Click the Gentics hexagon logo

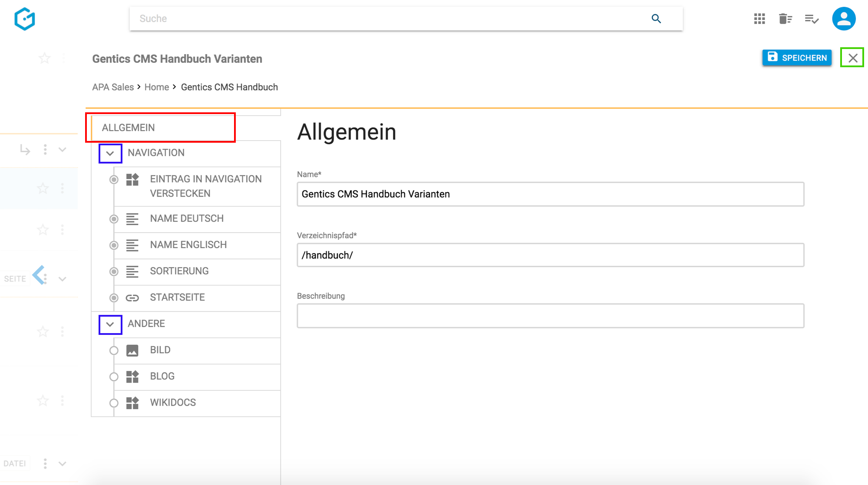click(x=25, y=19)
